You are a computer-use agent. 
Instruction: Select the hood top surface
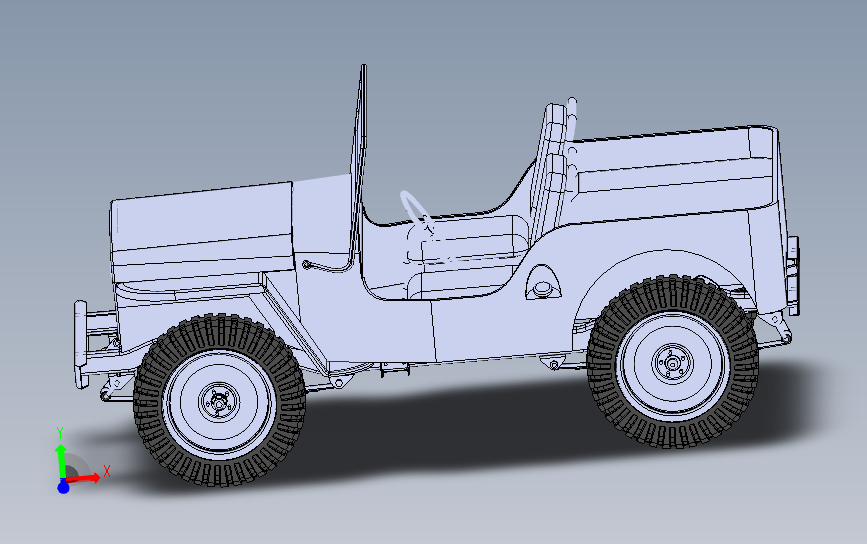click(202, 216)
